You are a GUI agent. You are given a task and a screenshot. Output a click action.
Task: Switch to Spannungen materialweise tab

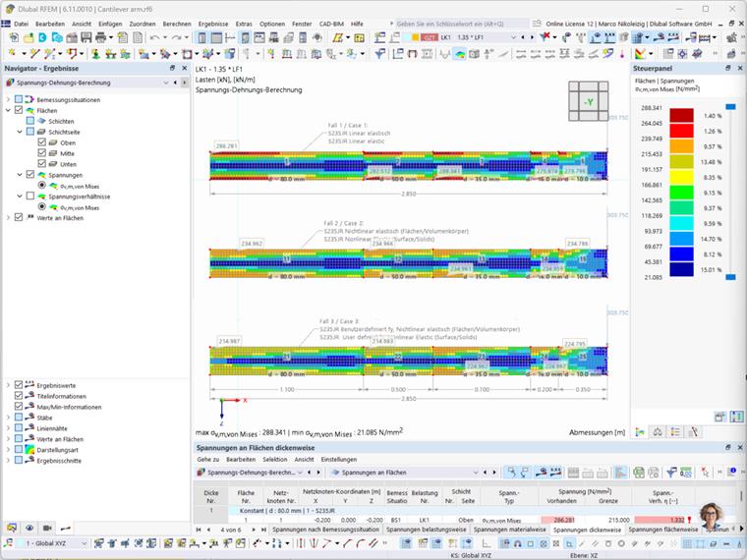509,530
